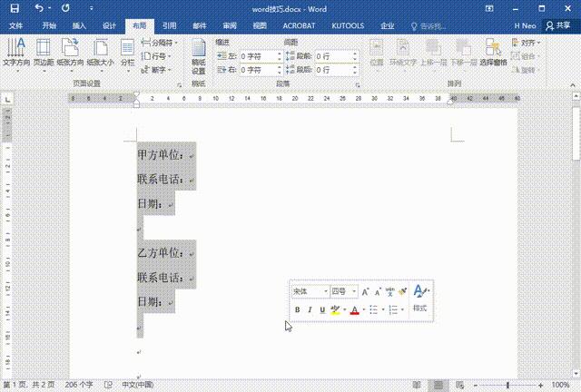
Task: Open the 纸张大小 paper size tool
Action: (101, 54)
